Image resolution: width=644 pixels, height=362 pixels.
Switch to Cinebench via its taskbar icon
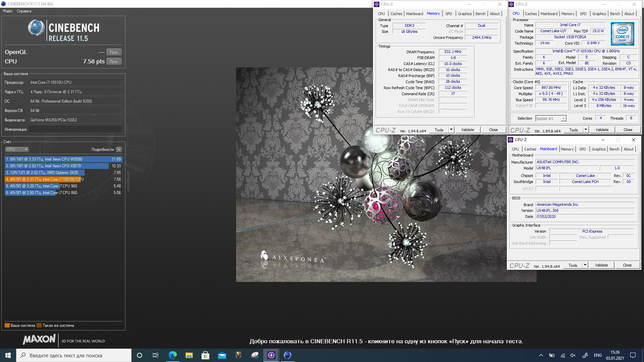point(287,355)
